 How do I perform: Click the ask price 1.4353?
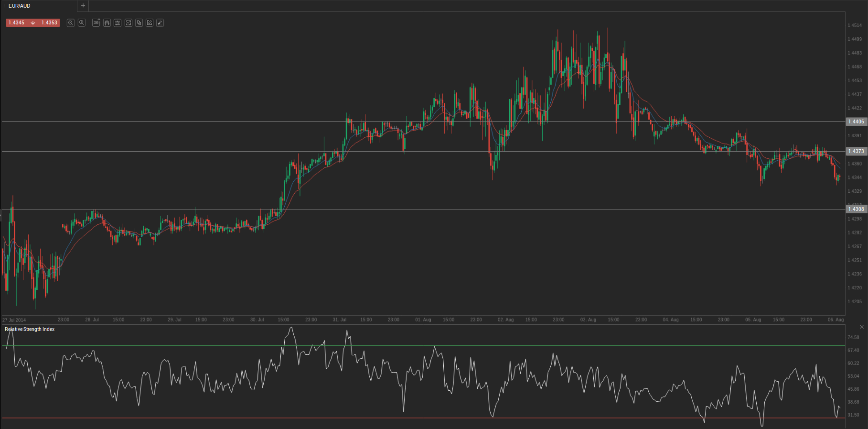coord(49,23)
